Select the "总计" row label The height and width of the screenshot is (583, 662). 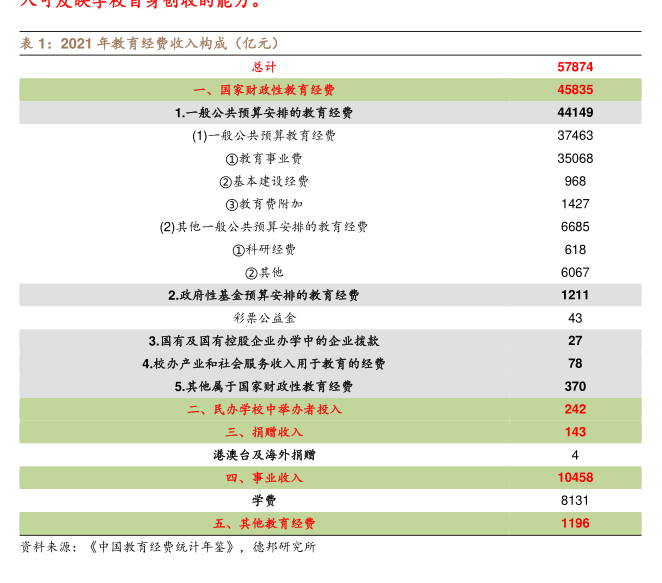coord(264,67)
